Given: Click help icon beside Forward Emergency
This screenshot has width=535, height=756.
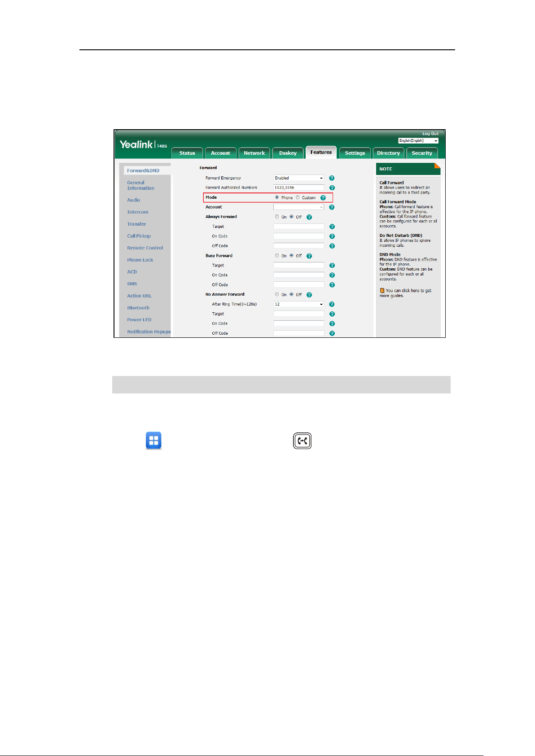Looking at the screenshot, I should tap(332, 178).
